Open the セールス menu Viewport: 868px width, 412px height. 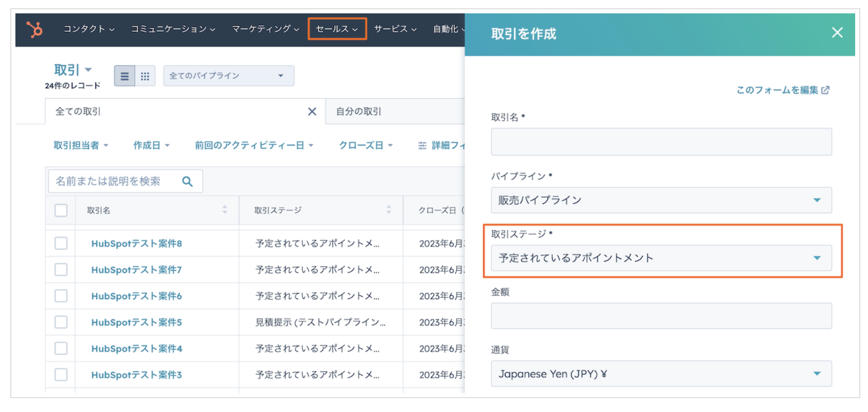click(337, 29)
